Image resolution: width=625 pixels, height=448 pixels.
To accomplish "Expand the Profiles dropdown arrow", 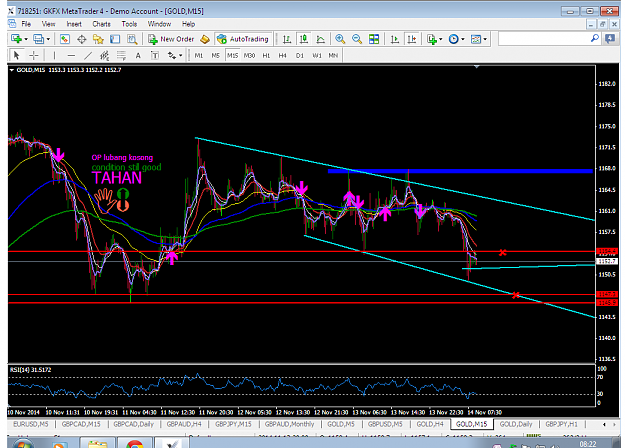I will click(48, 39).
